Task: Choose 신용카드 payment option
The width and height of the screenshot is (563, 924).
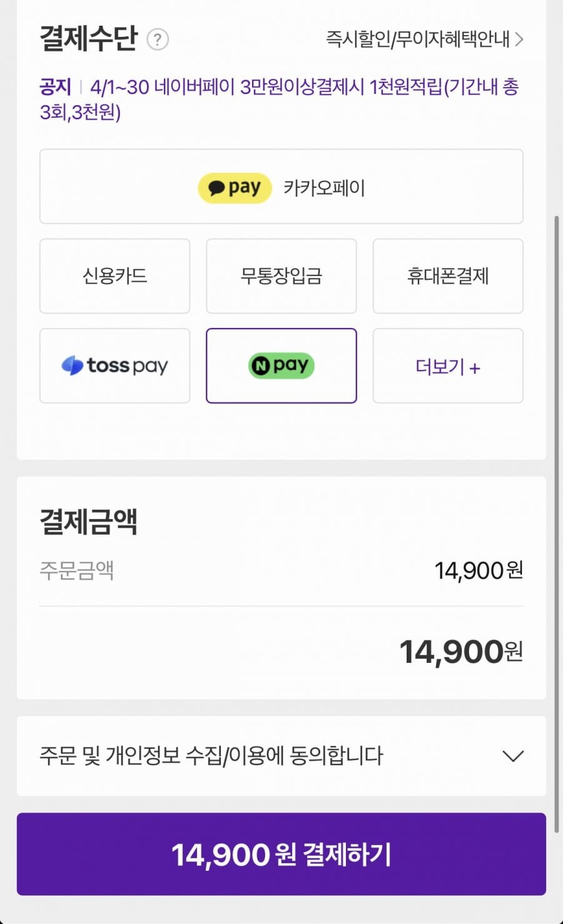Action: [114, 276]
